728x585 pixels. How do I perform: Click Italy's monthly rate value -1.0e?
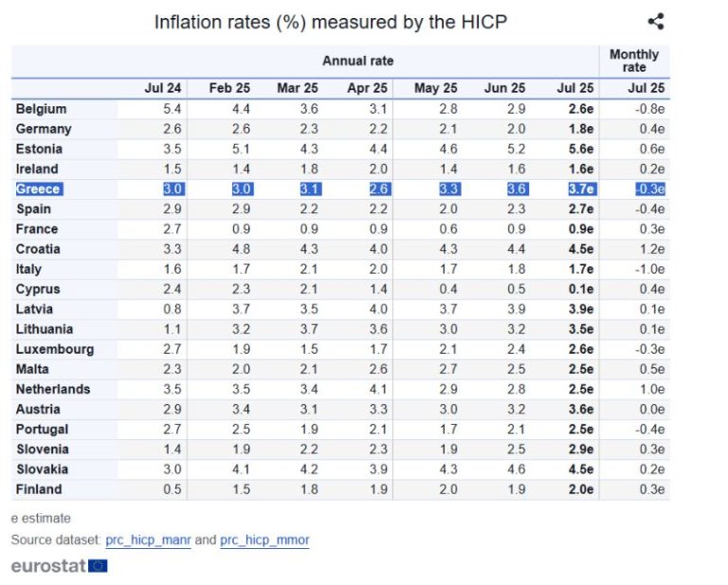[x=649, y=269]
